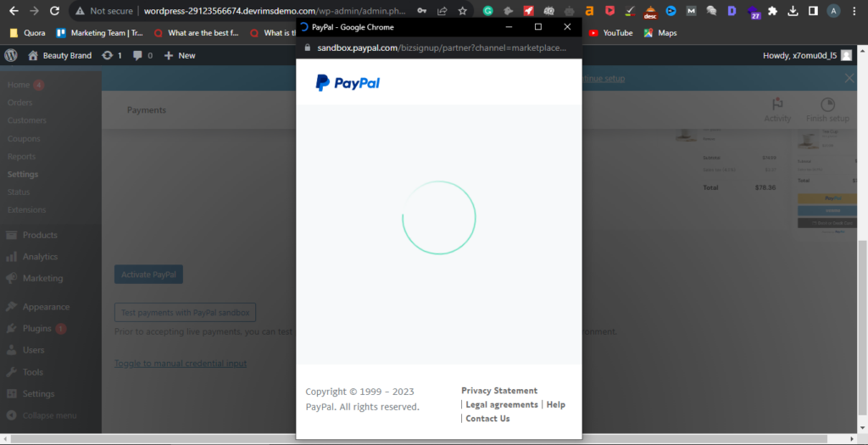Click the PayPal popup address bar

441,48
